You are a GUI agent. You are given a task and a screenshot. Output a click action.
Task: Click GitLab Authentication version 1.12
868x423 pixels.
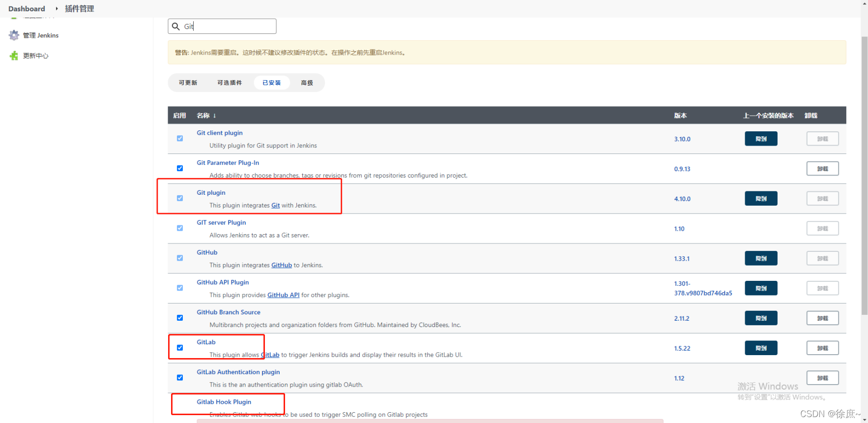click(679, 378)
